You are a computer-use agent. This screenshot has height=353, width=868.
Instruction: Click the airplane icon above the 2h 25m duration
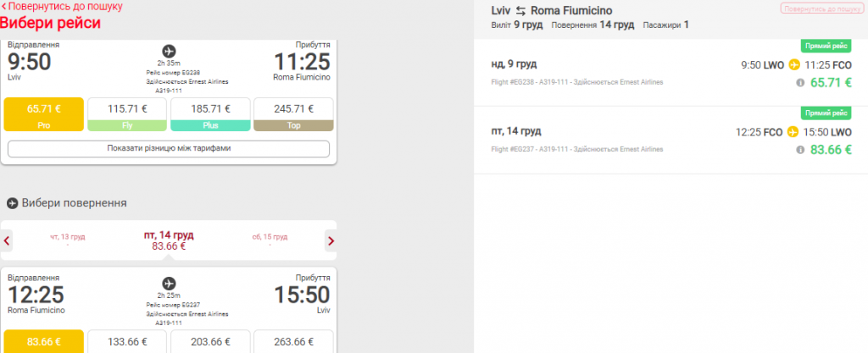click(x=168, y=282)
